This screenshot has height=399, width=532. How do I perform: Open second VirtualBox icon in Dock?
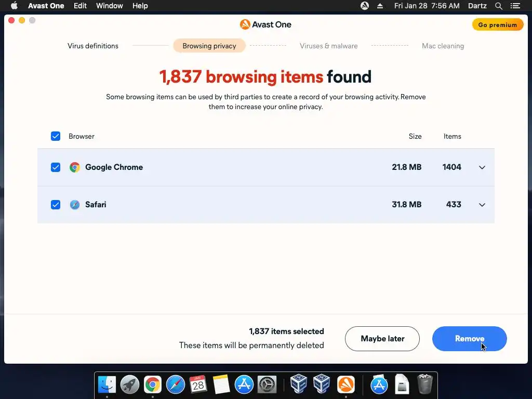point(321,384)
